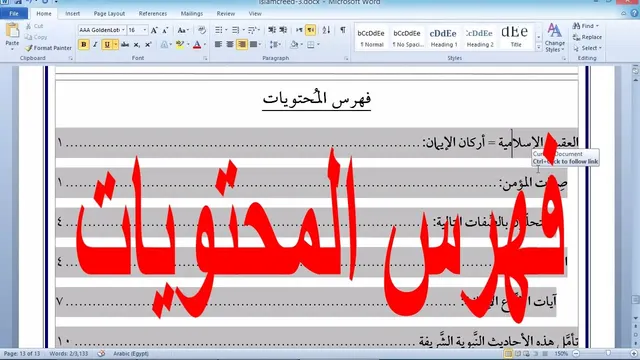Click the Grow Font icon

pyautogui.click(x=154, y=30)
